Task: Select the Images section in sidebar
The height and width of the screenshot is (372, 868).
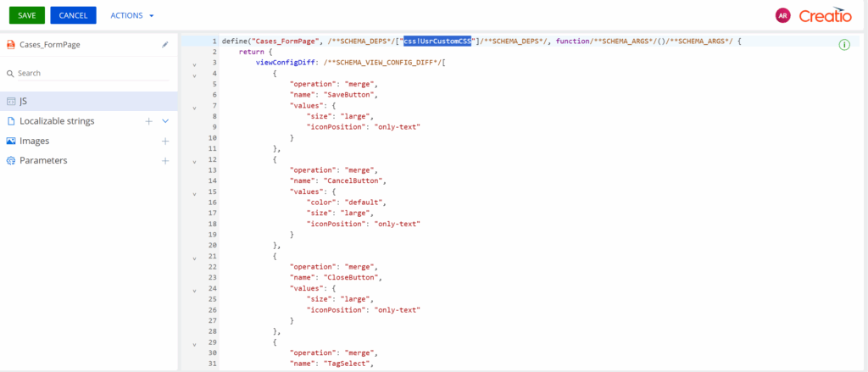Action: (34, 141)
